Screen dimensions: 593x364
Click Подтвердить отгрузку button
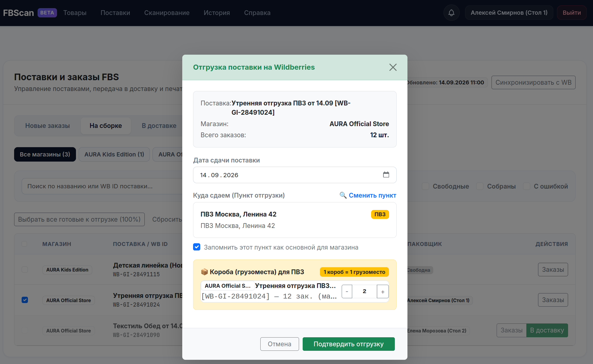click(349, 344)
